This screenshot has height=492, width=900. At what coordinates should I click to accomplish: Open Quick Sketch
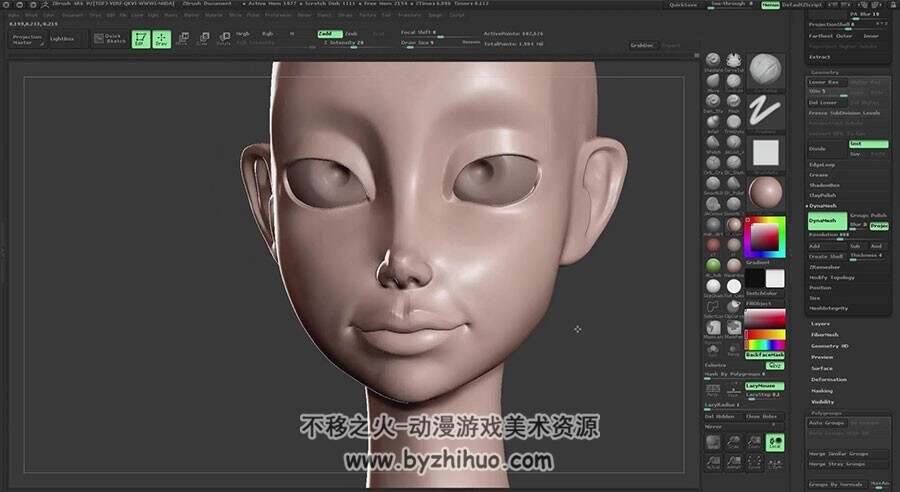pos(110,39)
